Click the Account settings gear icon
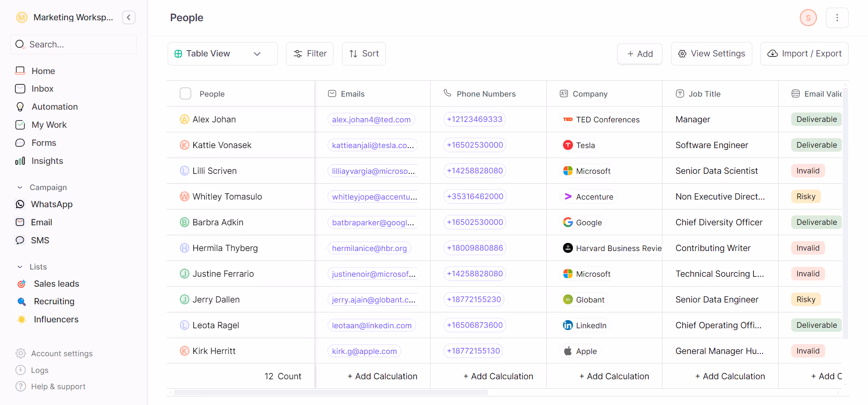This screenshot has width=868, height=405. pos(20,353)
